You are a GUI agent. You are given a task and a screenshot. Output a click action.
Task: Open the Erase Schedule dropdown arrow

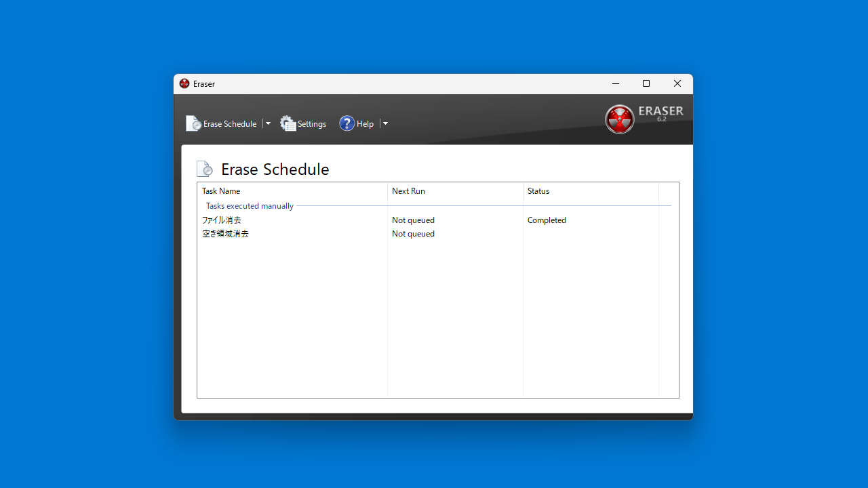click(268, 123)
